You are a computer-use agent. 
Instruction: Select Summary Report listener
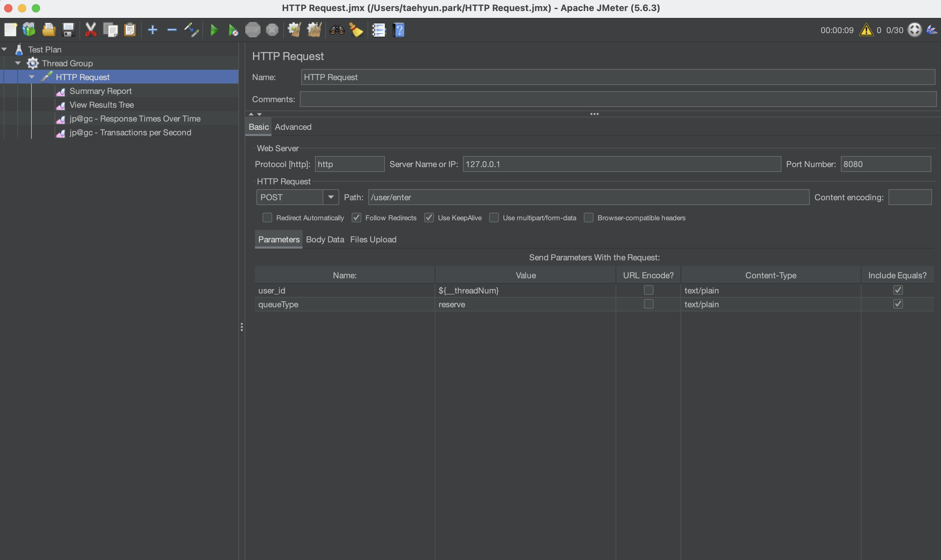pyautogui.click(x=101, y=91)
